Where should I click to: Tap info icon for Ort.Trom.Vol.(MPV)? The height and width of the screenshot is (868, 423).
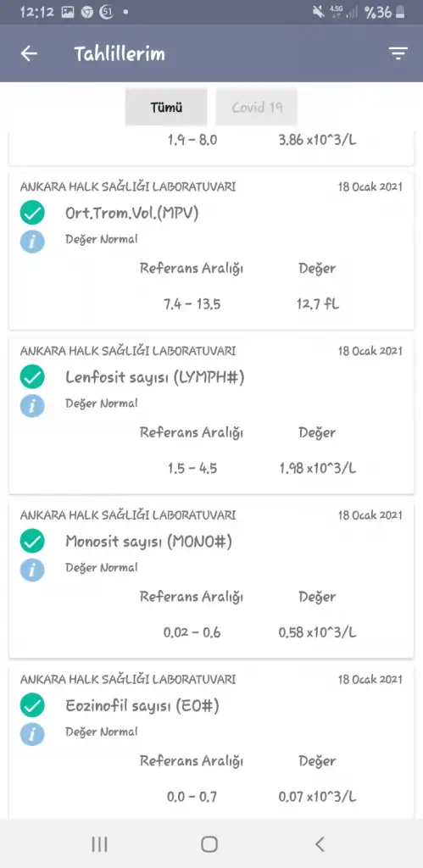[33, 241]
